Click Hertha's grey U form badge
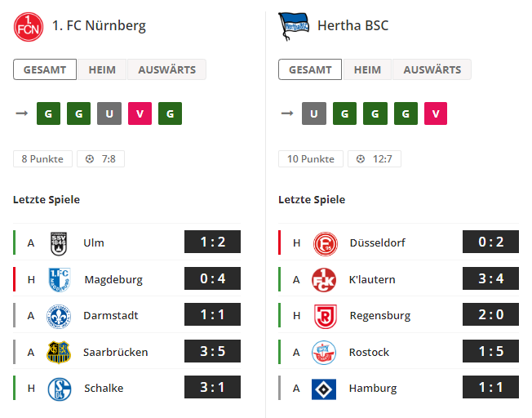The image size is (532, 418). tap(314, 113)
